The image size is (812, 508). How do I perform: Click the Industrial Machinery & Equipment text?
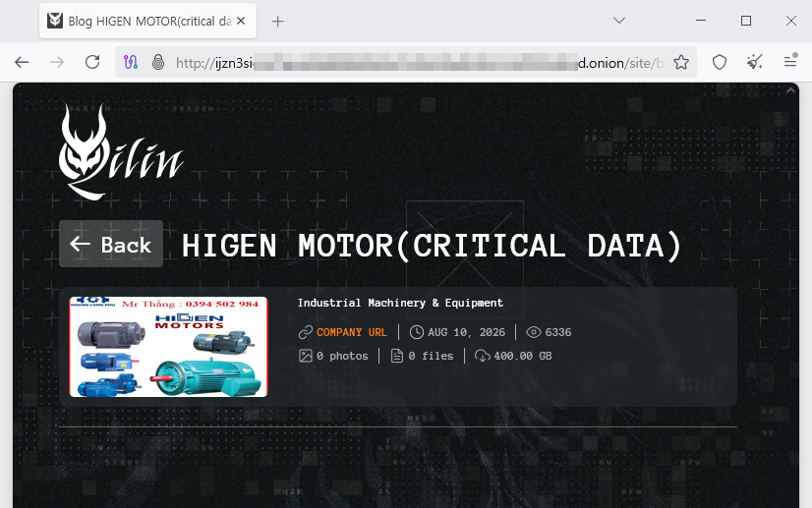(400, 303)
